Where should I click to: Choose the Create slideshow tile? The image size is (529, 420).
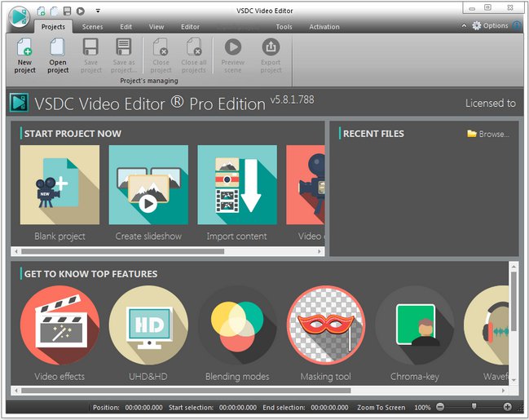click(x=148, y=184)
